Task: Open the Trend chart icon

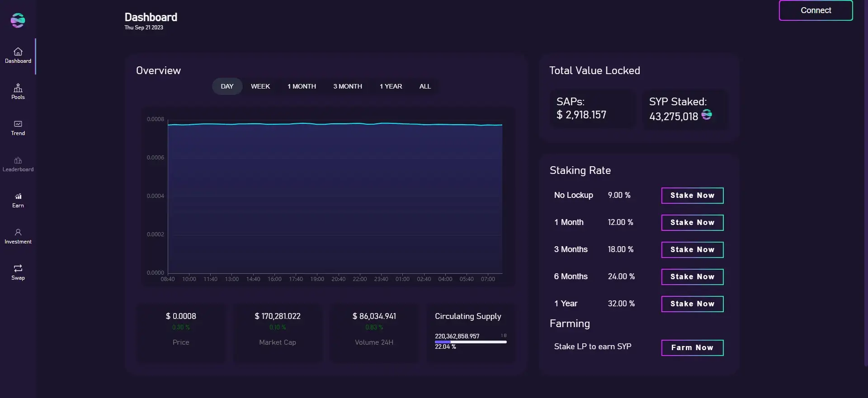Action: (x=18, y=124)
